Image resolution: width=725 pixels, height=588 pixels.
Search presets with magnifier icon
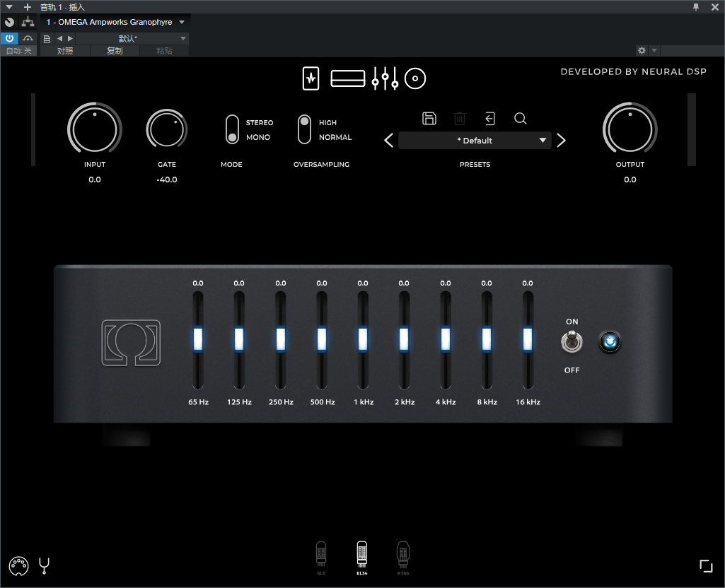521,118
